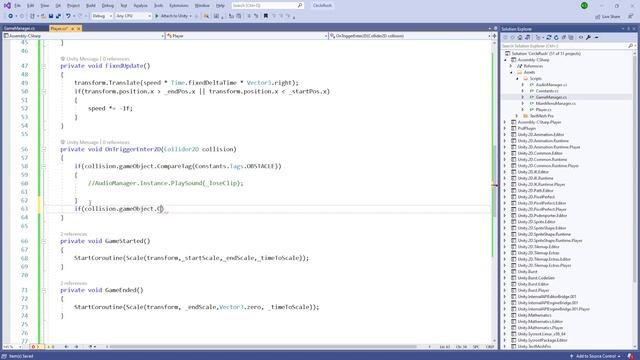
Task: Click the Save All icon
Action: [58, 16]
